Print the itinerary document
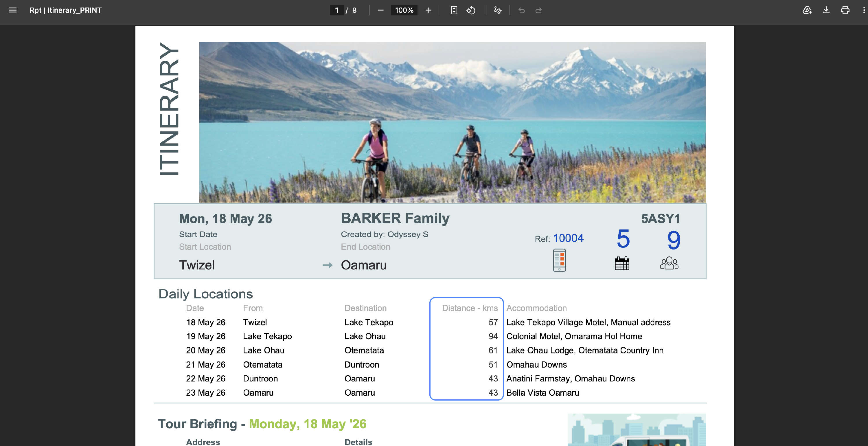This screenshot has height=446, width=868. click(845, 10)
